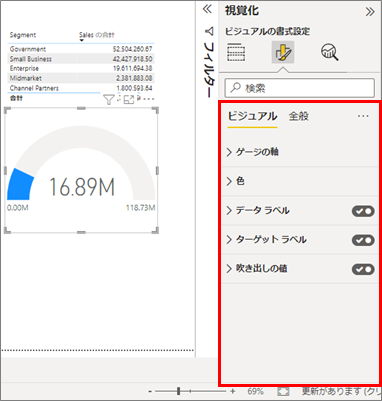Open the analytics magnifier icon
Screen dimensions: 382x401
tap(330, 52)
